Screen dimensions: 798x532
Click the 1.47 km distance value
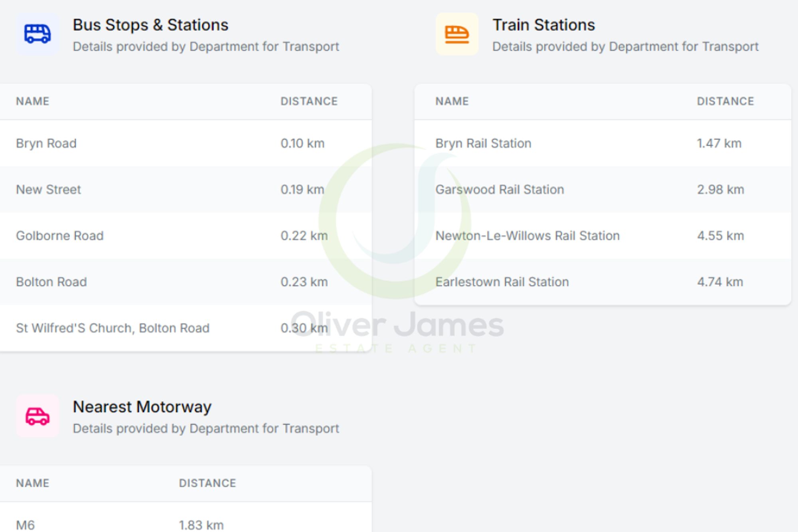719,143
